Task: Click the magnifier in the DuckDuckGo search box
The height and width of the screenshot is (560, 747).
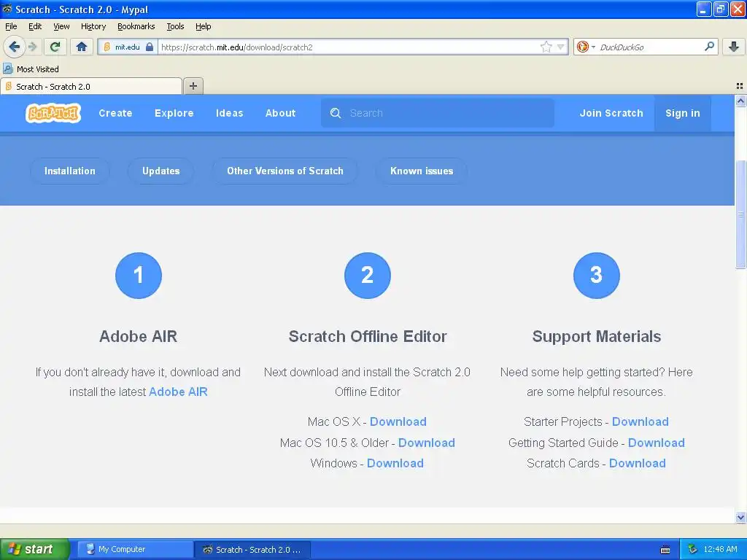Action: click(709, 46)
